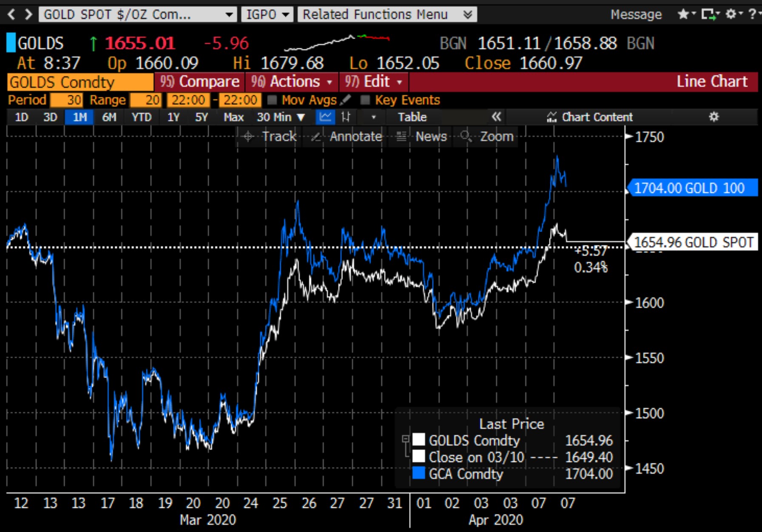Activate the Zoom magnifier tool
This screenshot has height=532, width=762.
487,136
